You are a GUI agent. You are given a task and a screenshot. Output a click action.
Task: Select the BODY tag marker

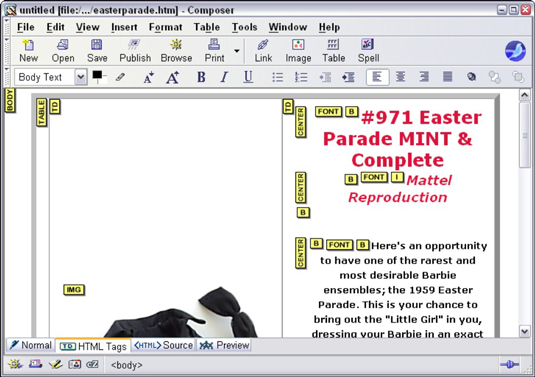(10, 100)
